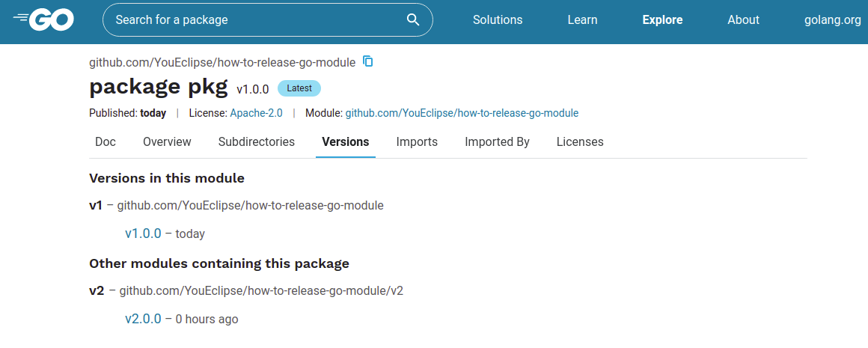The image size is (868, 348).
Task: Switch to the Imports tab
Action: click(x=417, y=141)
